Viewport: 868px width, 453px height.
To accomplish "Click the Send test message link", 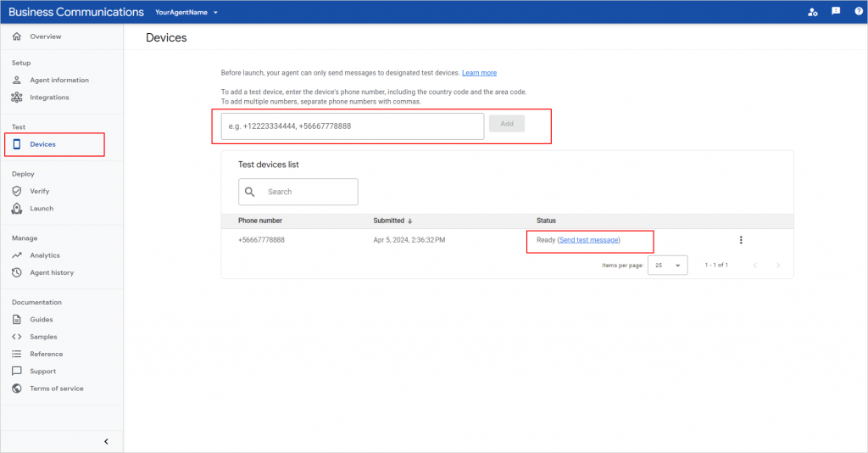I will coord(589,240).
